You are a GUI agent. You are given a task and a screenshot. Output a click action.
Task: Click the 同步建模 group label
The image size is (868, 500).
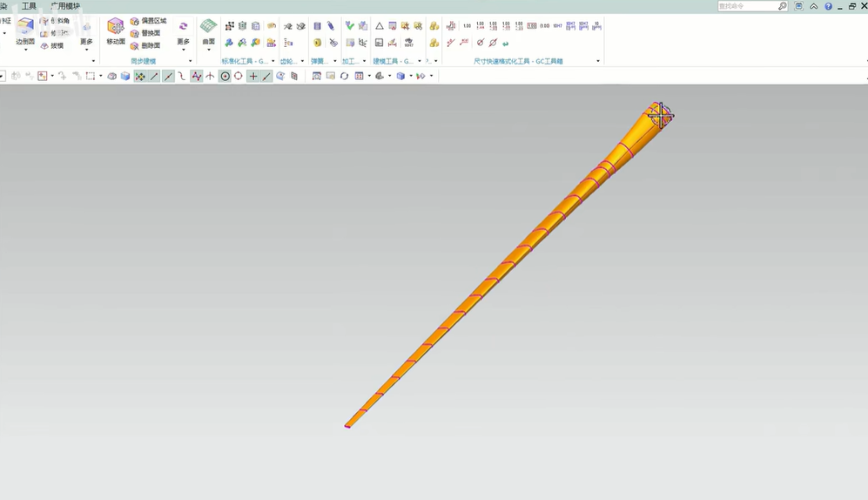pyautogui.click(x=144, y=61)
